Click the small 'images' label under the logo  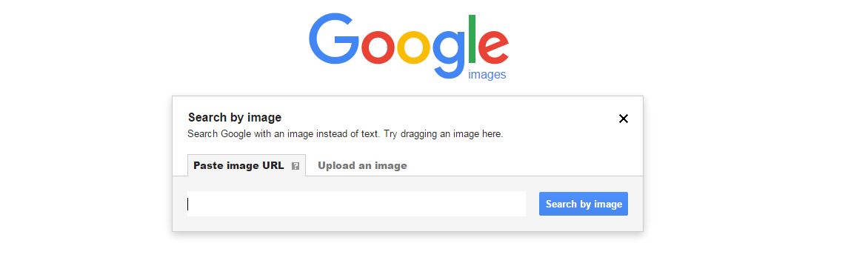[487, 74]
